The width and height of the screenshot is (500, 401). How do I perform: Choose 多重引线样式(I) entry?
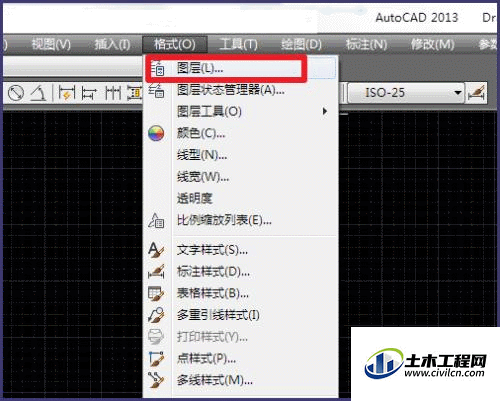tap(240, 315)
